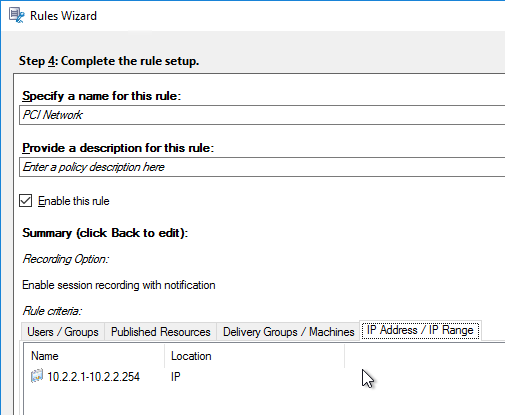Image resolution: width=505 pixels, height=415 pixels.
Task: Click the 'Summary (click Back to edit)' heading
Action: (105, 233)
